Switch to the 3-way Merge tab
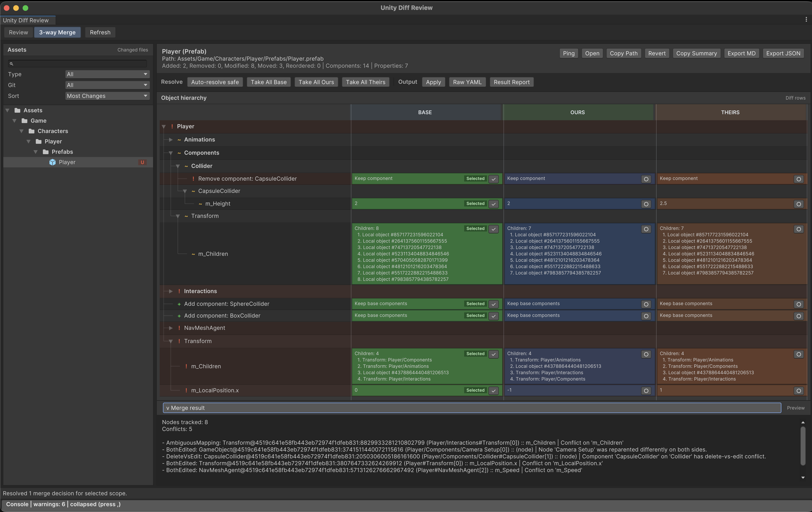 [57, 32]
